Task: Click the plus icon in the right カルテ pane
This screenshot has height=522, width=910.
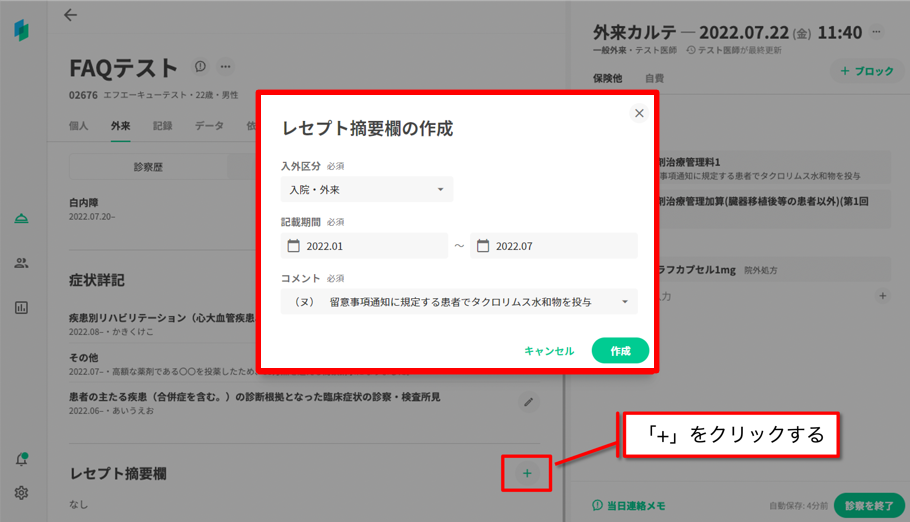Action: pos(882,296)
